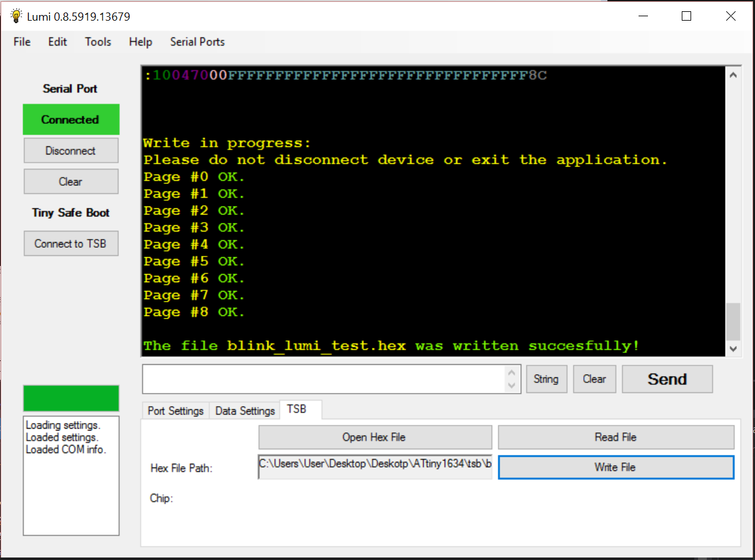The image size is (755, 560).
Task: Open the File menu
Action: [x=22, y=42]
